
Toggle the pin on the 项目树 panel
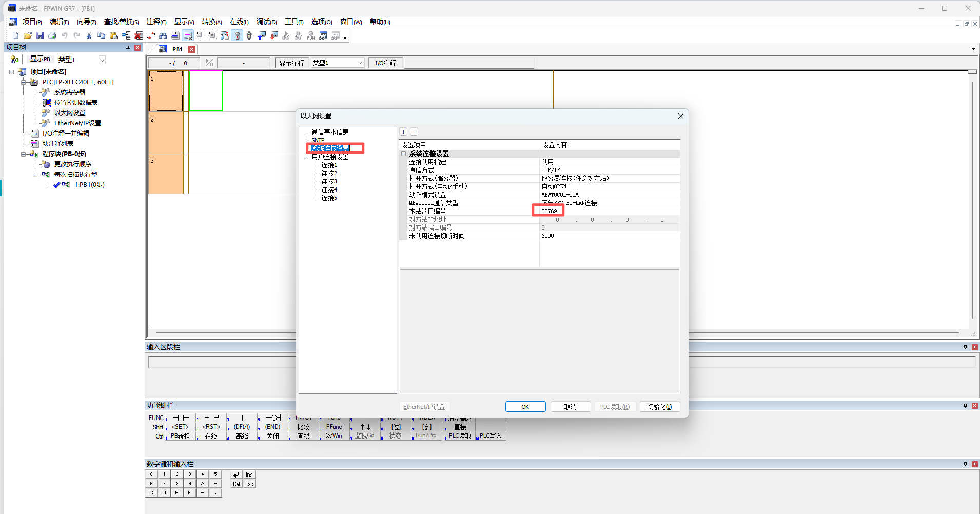128,47
